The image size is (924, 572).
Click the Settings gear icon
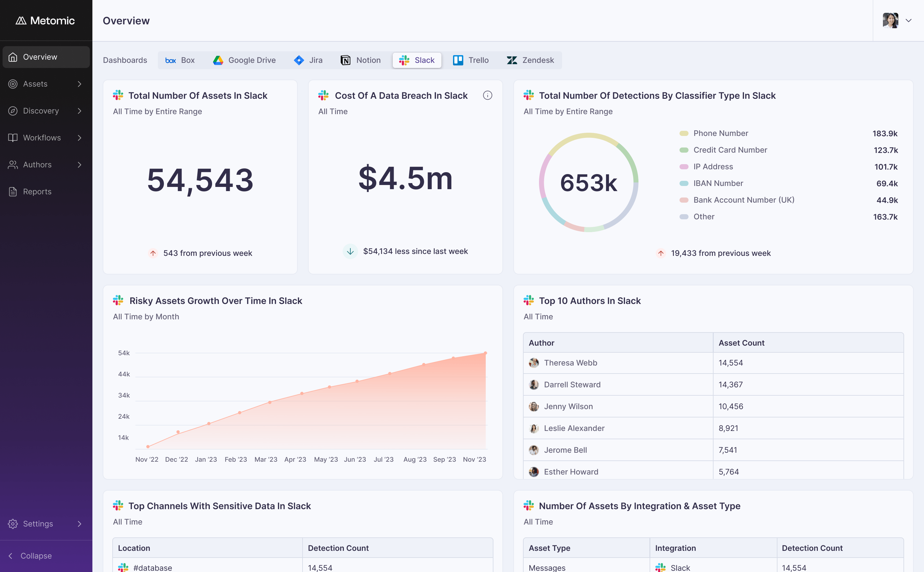[x=13, y=524]
